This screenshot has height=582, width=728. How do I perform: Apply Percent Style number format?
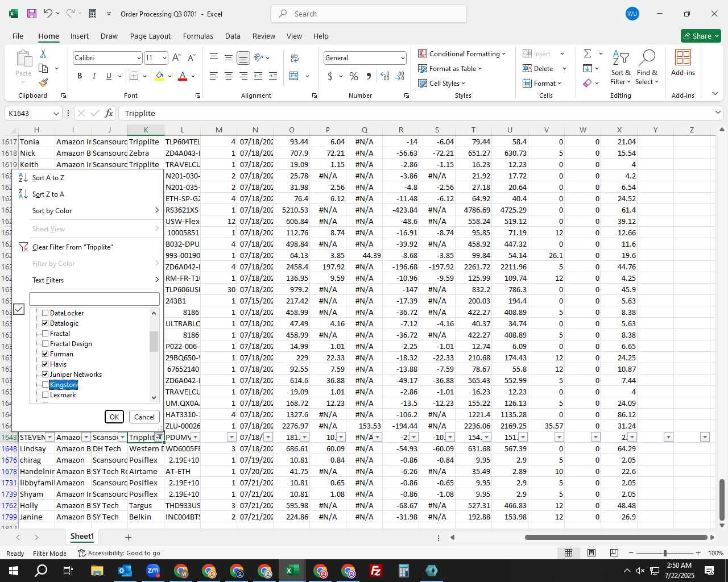[x=354, y=76]
